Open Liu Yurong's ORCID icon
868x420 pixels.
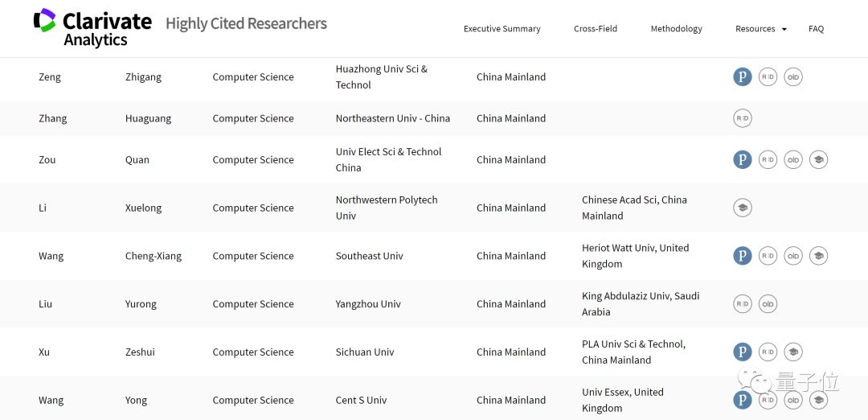[768, 304]
